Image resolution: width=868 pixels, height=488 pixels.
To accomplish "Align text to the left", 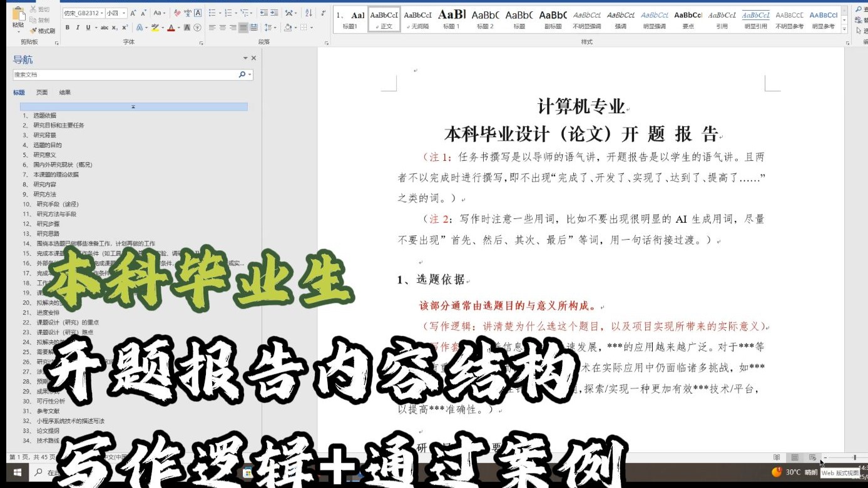I will [x=212, y=28].
